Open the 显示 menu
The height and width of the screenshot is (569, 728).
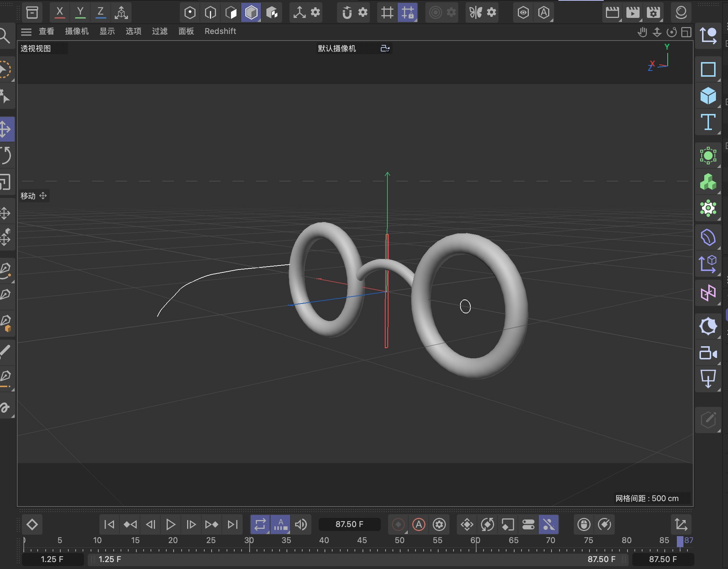pos(107,31)
